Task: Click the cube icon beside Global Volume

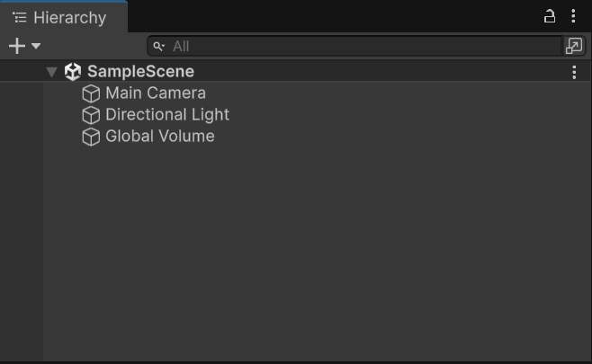Action: tap(91, 137)
